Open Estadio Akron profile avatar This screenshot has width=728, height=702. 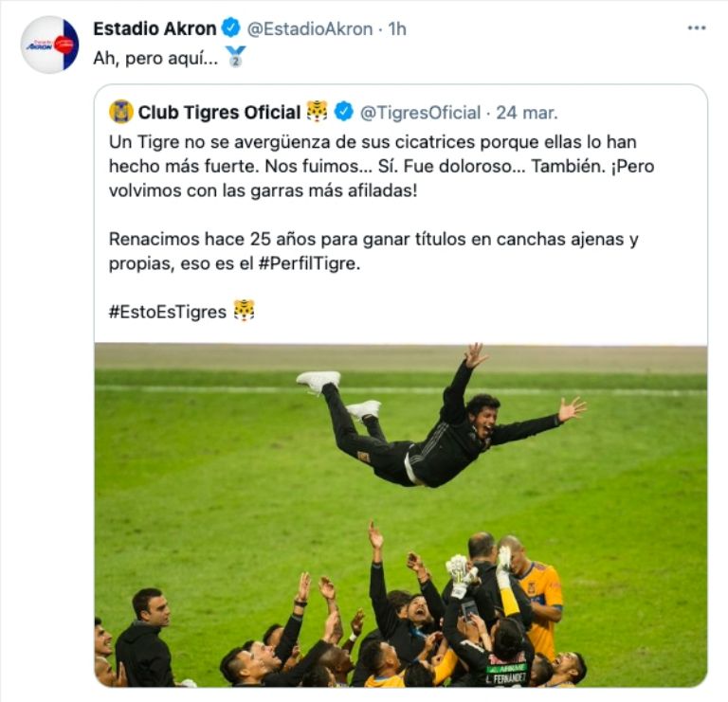[49, 45]
